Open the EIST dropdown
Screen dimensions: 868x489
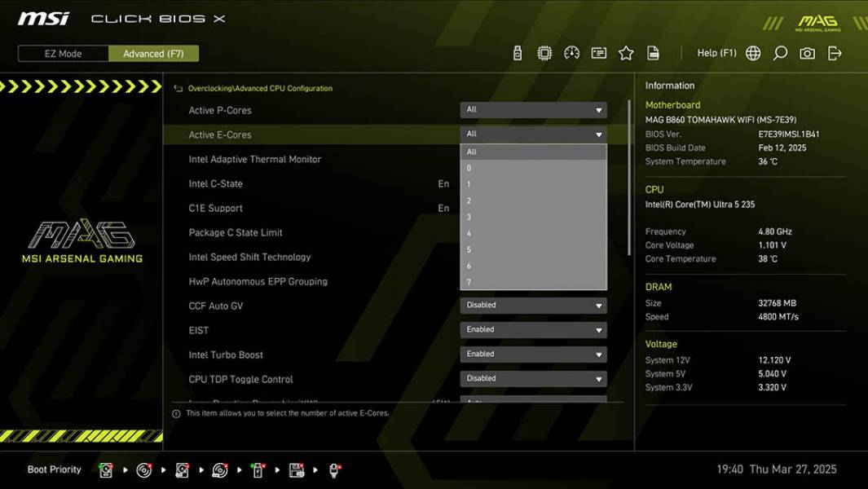click(533, 329)
